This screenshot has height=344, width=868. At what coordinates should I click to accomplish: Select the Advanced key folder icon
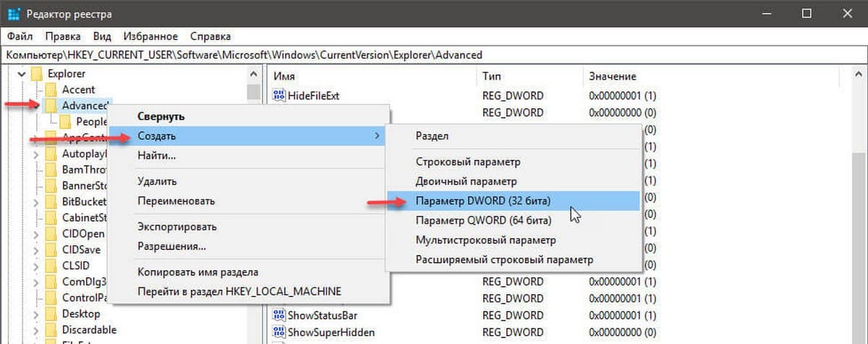click(x=51, y=106)
